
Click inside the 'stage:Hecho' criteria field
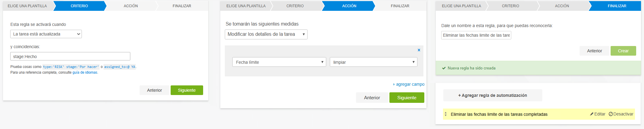(70, 57)
